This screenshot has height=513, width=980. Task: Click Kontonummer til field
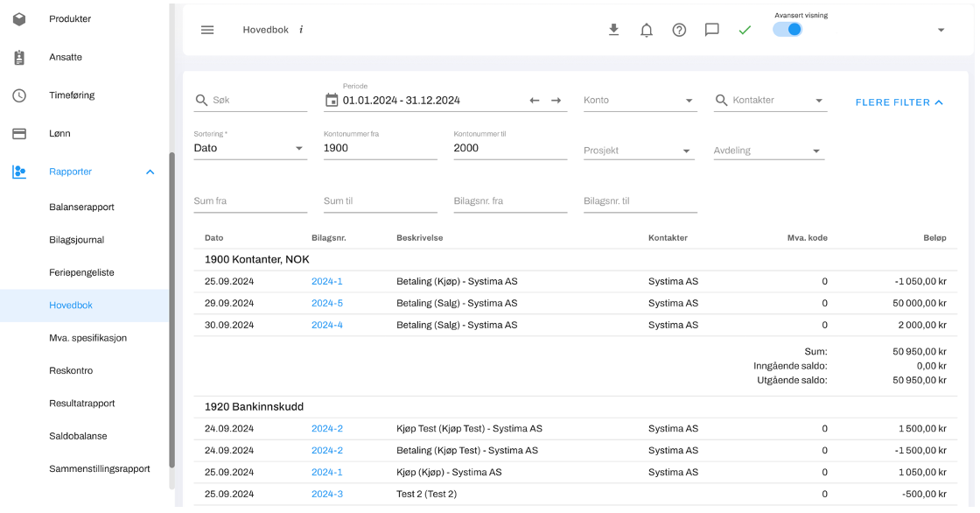[x=510, y=148]
